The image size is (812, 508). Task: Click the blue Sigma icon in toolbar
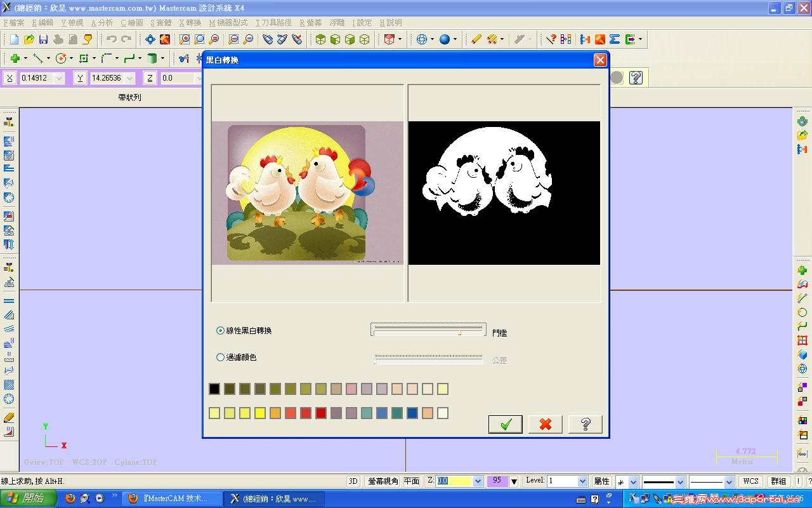pos(615,39)
